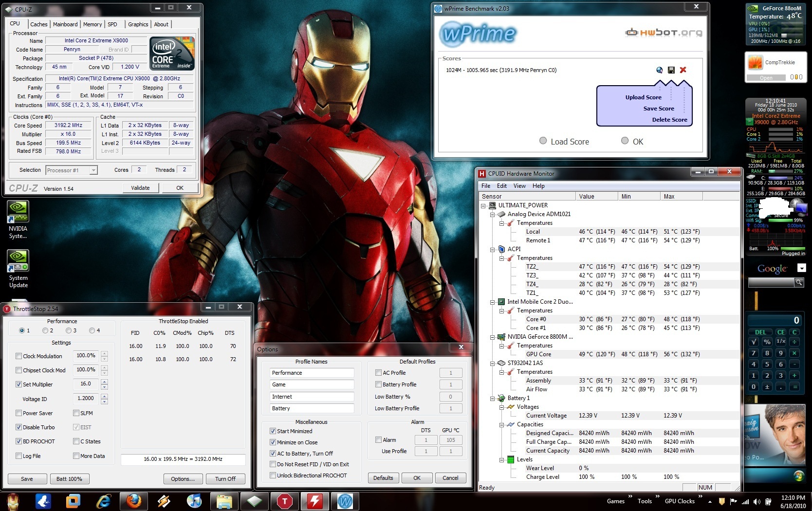Open the iTunes taskbar icon
Image resolution: width=812 pixels, height=511 pixels.
[x=194, y=501]
